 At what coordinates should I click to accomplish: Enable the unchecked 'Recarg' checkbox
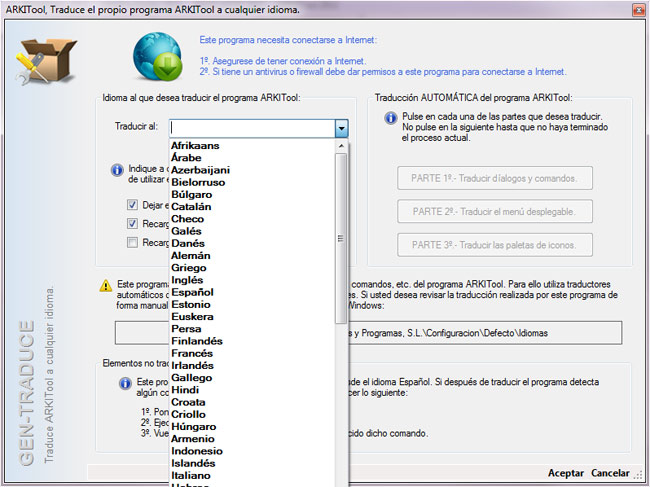pyautogui.click(x=132, y=242)
